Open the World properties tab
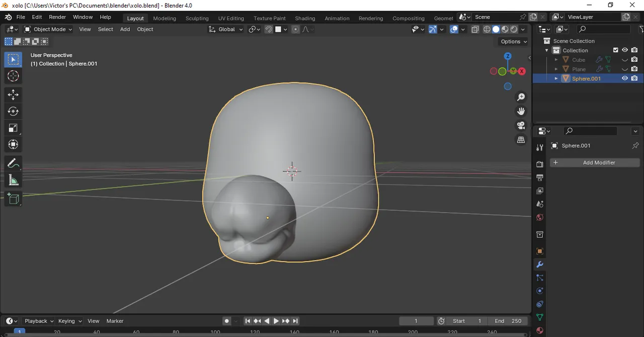Image resolution: width=644 pixels, height=337 pixels. point(540,217)
